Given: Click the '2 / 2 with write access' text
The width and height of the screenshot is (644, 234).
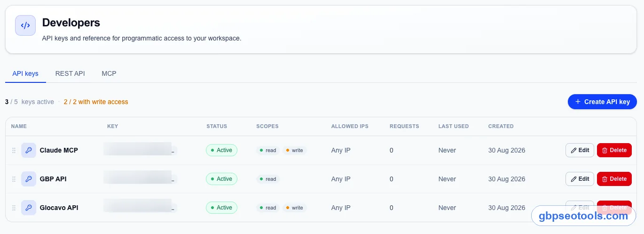Looking at the screenshot, I should [96, 102].
